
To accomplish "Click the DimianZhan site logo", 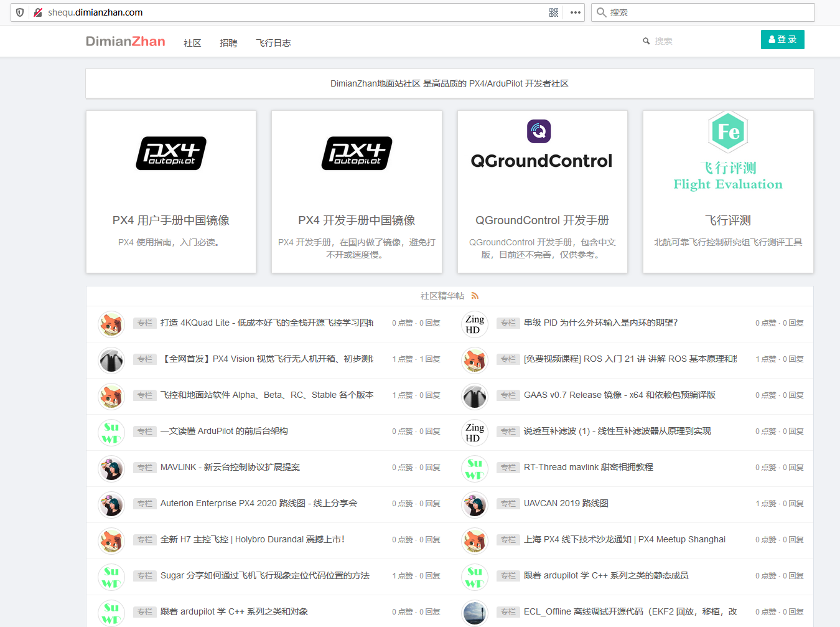I will (125, 41).
